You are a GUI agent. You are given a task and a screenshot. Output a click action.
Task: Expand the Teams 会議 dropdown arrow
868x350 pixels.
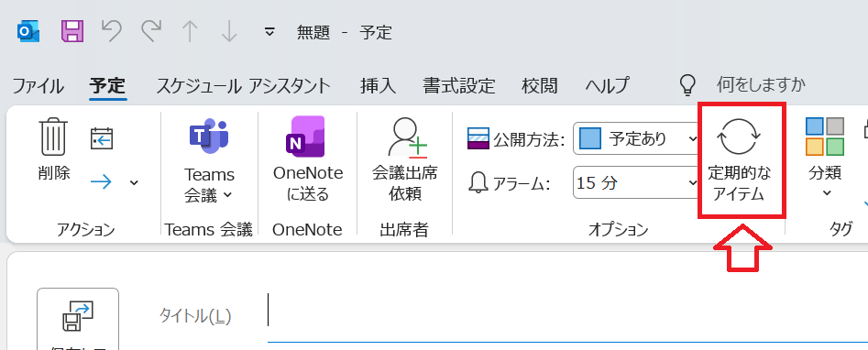228,195
